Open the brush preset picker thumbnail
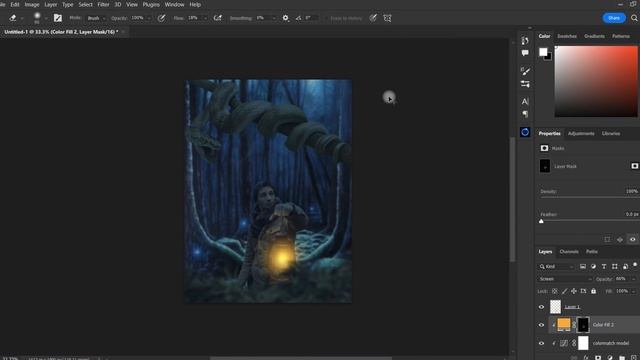 pos(37,18)
